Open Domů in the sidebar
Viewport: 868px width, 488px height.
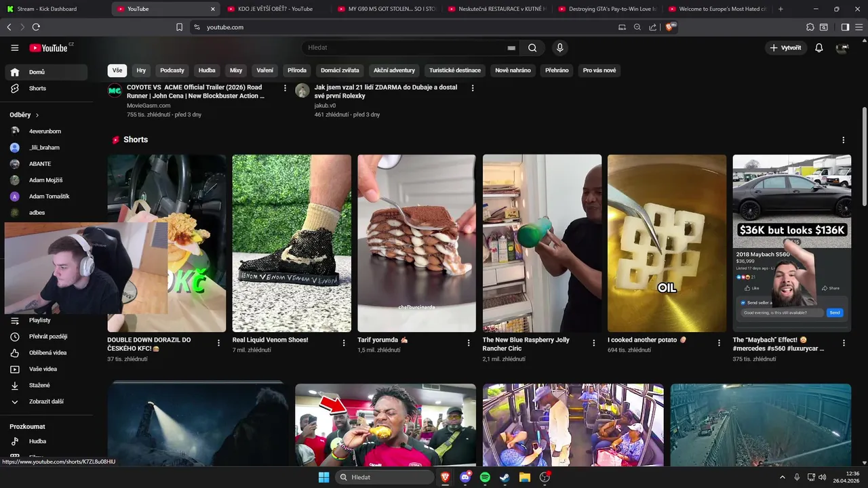tap(46, 72)
